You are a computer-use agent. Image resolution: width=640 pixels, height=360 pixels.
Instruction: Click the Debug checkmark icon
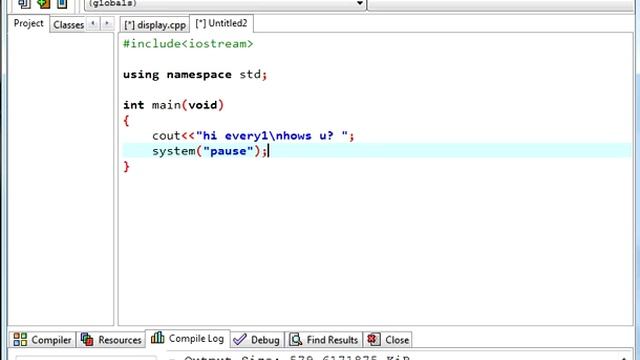click(240, 339)
